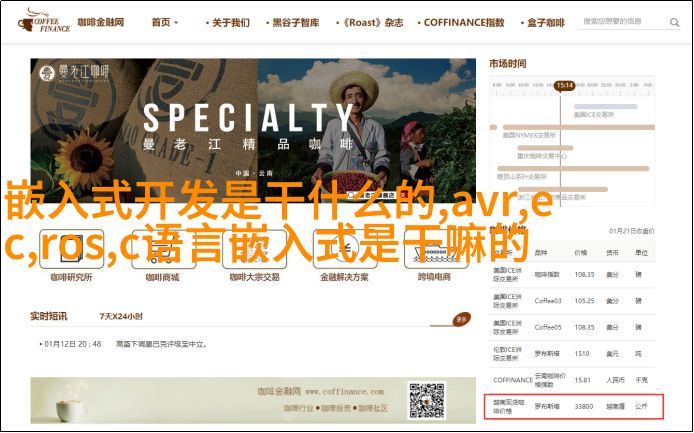Click the 美国ICE交易所 timeline bar
This screenshot has height=433, width=694.
point(605,107)
